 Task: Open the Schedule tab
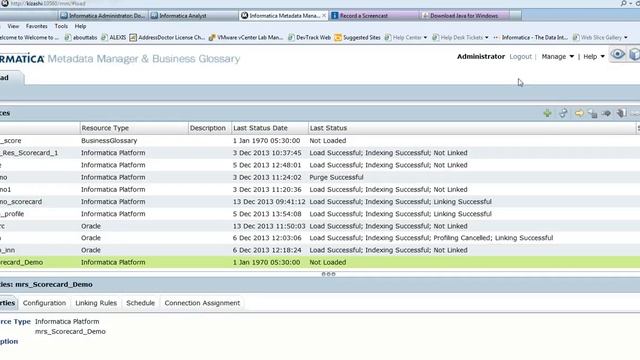pos(140,303)
